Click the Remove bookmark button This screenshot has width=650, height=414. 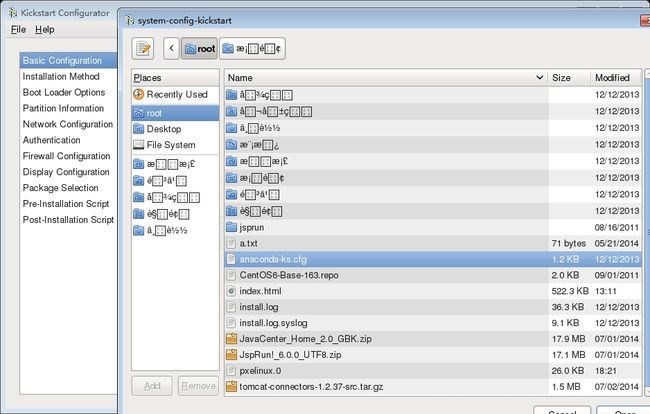pos(198,386)
